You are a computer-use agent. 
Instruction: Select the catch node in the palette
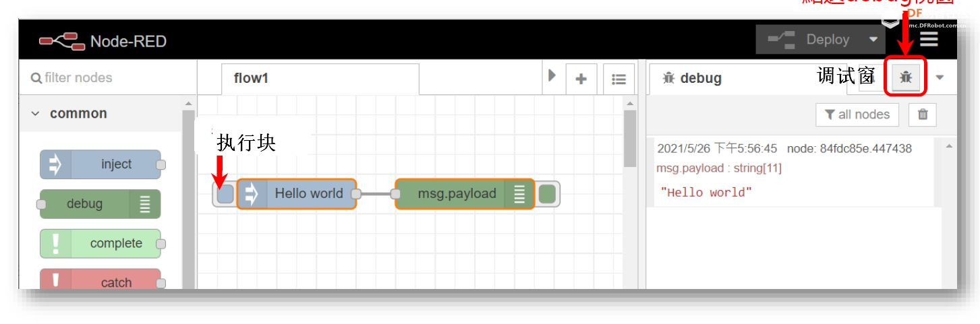[101, 280]
